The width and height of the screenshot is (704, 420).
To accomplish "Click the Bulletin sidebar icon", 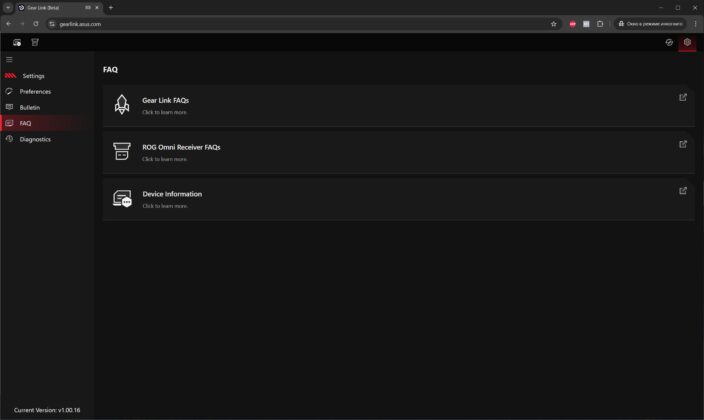I will pos(9,107).
